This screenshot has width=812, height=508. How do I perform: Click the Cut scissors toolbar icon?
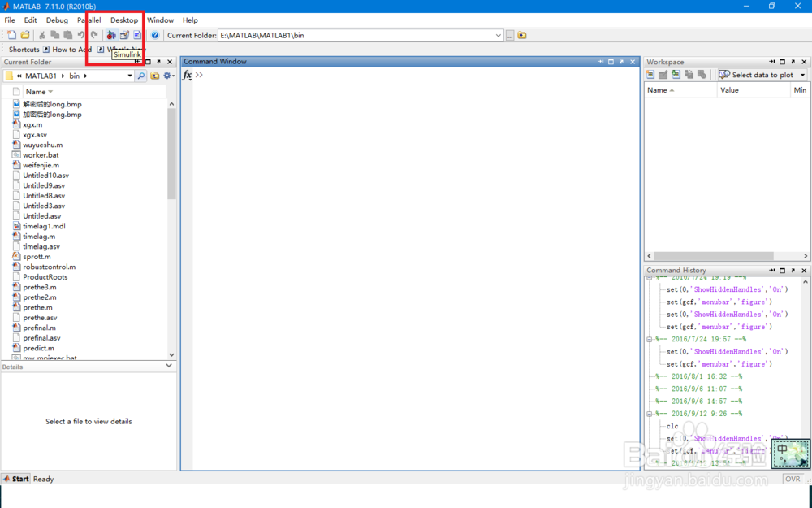point(42,35)
